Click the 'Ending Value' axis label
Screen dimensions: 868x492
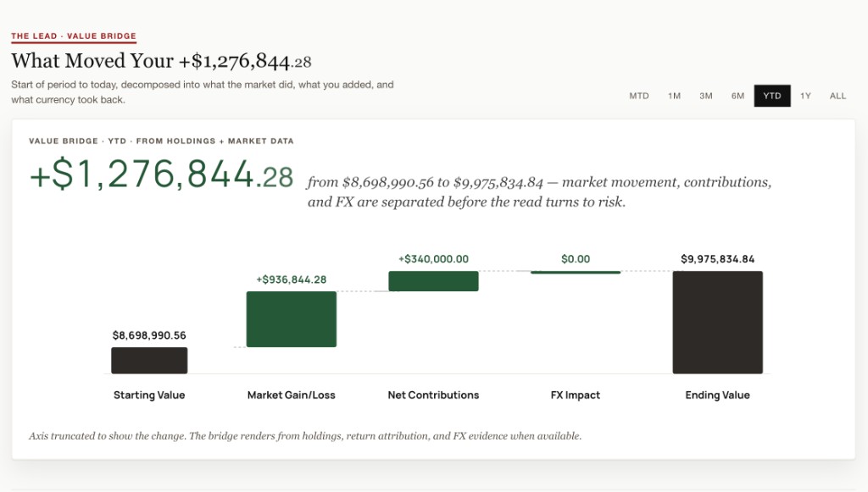click(x=717, y=395)
